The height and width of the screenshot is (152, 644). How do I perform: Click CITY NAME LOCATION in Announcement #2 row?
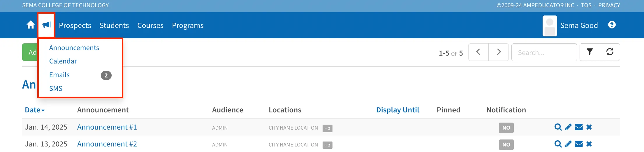point(293,145)
